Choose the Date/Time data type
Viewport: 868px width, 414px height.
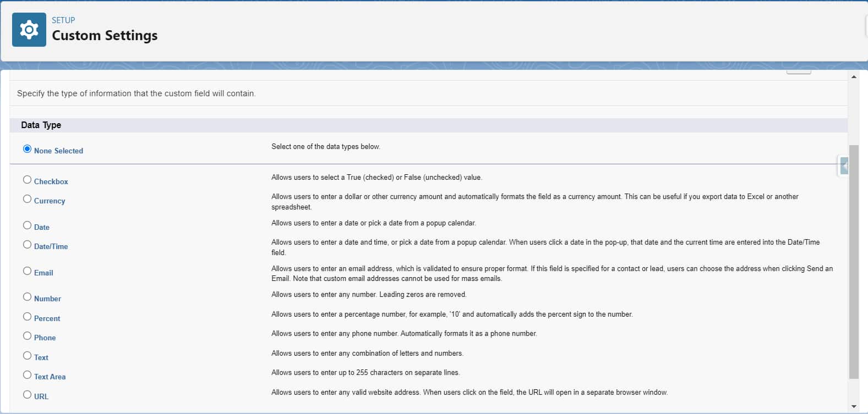pyautogui.click(x=27, y=245)
